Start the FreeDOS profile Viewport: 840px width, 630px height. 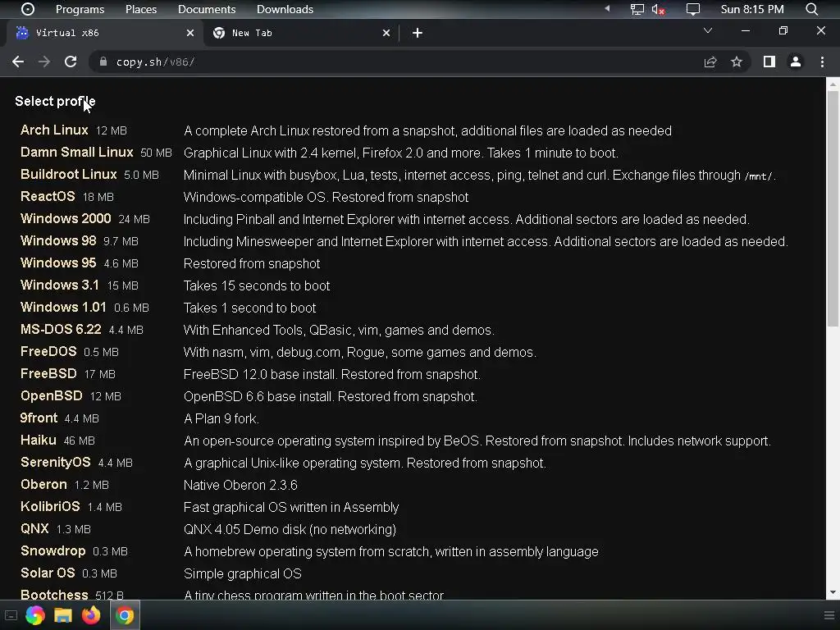click(x=48, y=351)
